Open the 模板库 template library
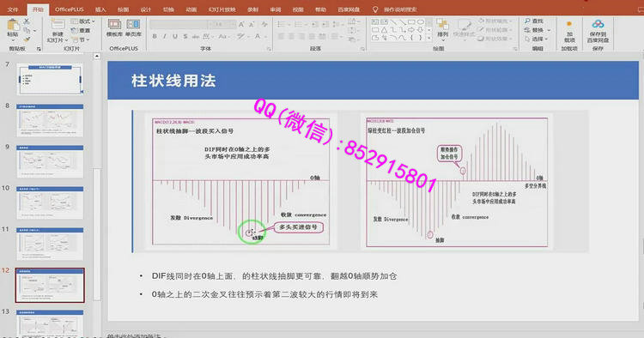 [114, 28]
